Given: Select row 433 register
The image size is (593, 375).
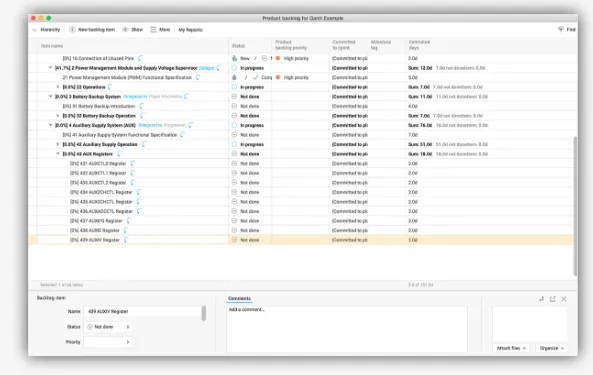Looking at the screenshot, I should point(301,183).
